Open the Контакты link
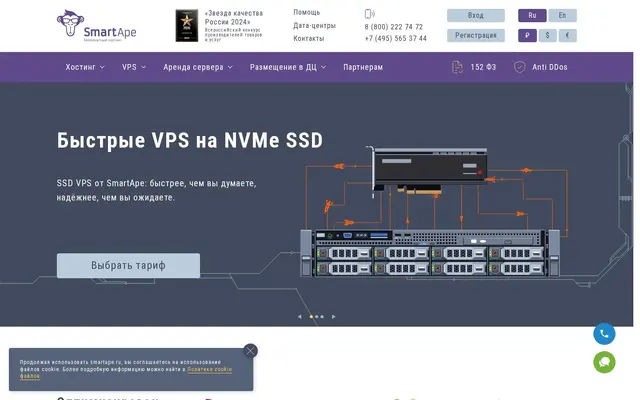This screenshot has width=640, height=400. point(309,38)
